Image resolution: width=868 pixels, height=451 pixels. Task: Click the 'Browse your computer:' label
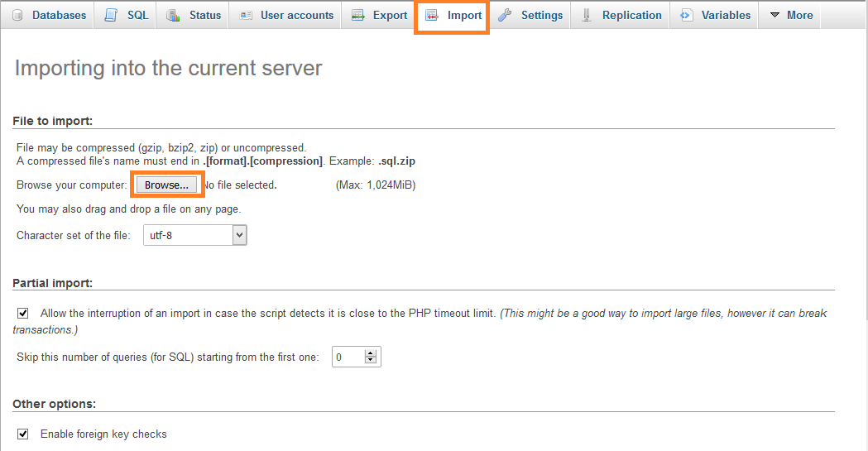click(x=72, y=185)
